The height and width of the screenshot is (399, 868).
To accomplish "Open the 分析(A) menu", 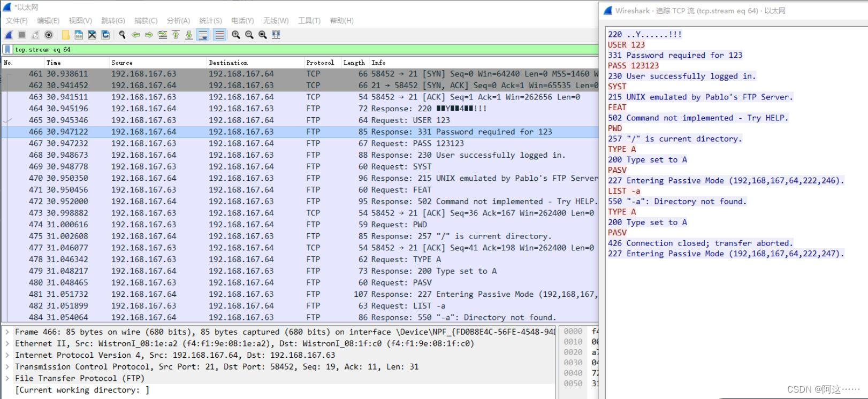I will pyautogui.click(x=178, y=21).
